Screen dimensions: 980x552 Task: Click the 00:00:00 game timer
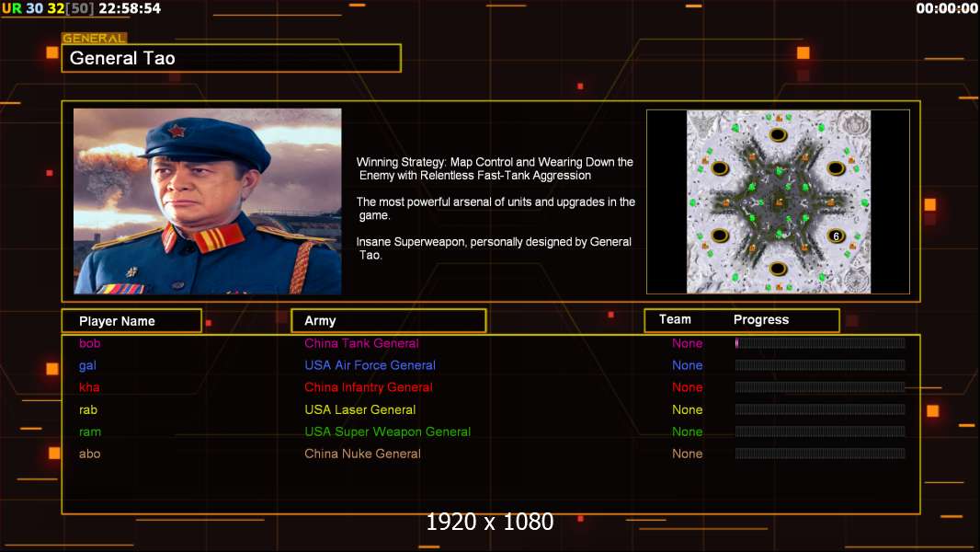point(947,8)
